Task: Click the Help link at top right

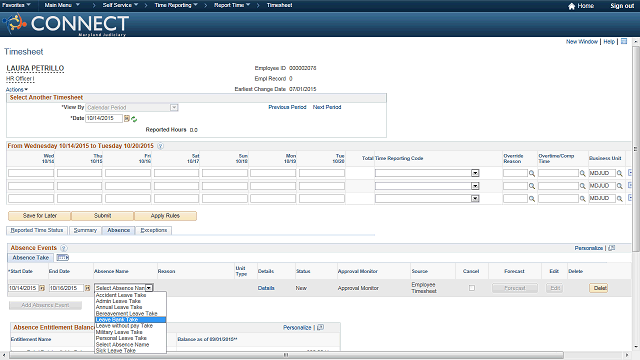Action: click(x=609, y=42)
